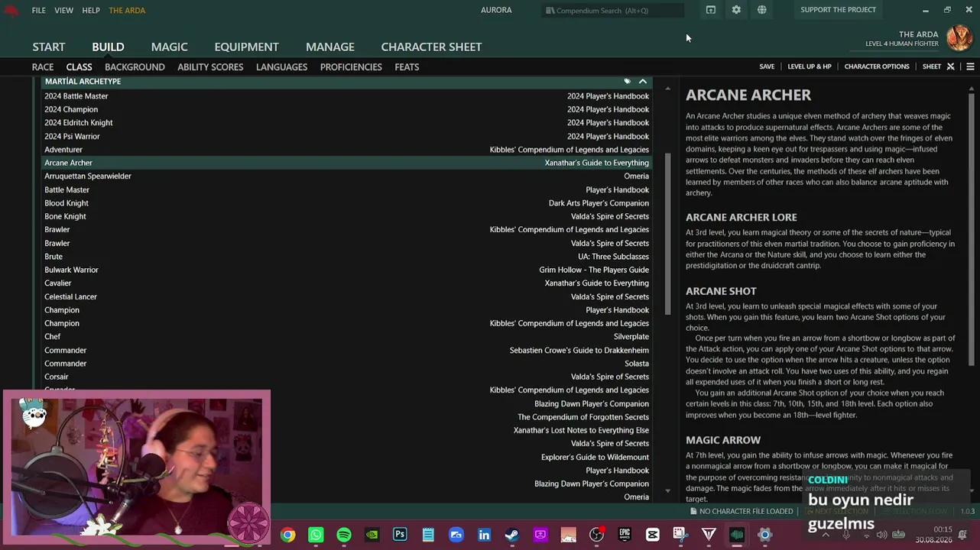
Task: Go to the FEATS sub-tab
Action: [x=407, y=66]
